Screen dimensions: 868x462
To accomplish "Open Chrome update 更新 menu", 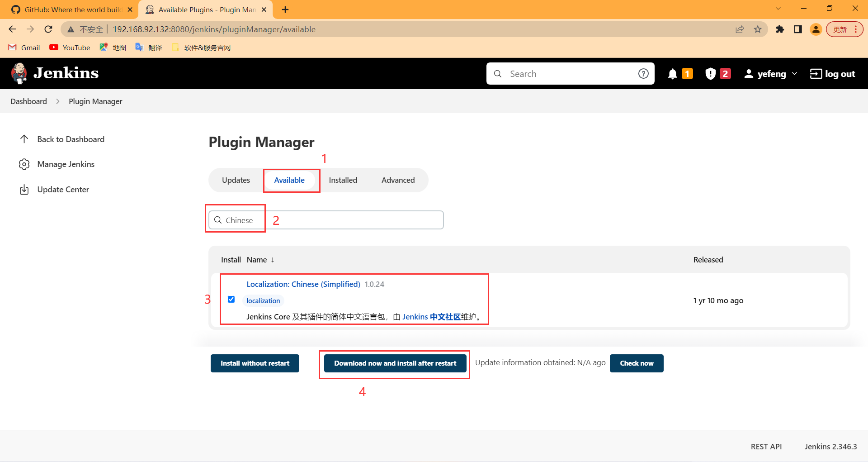I will coord(844,29).
